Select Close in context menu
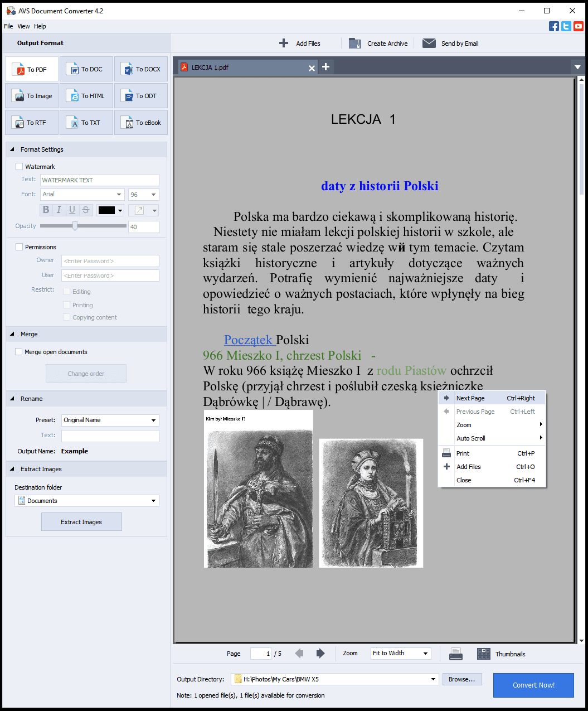The height and width of the screenshot is (711, 588). pyautogui.click(x=492, y=480)
